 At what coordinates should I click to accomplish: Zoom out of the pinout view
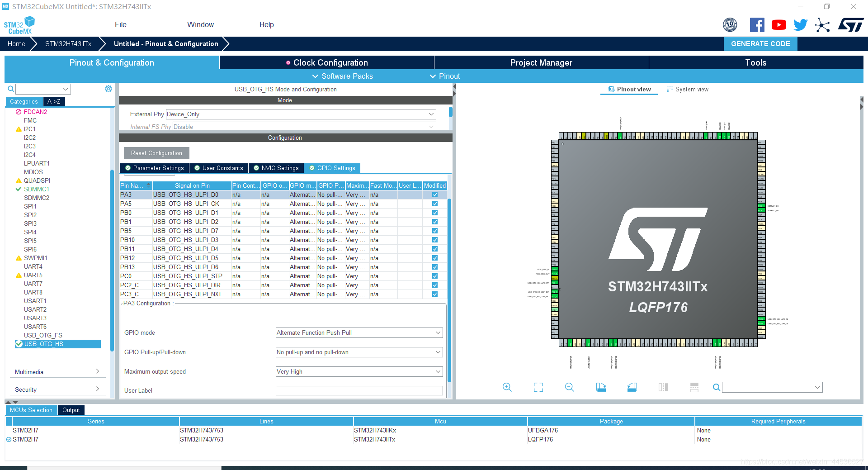coord(570,387)
